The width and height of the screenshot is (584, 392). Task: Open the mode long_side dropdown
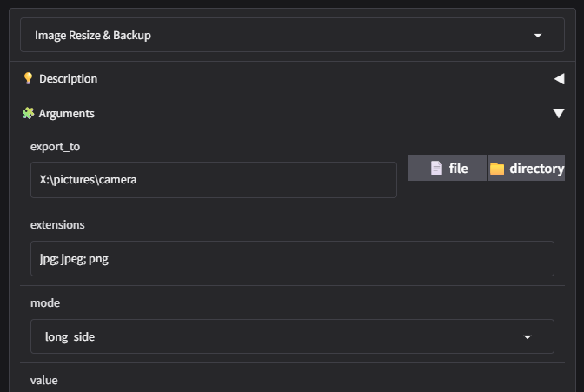[x=292, y=336]
